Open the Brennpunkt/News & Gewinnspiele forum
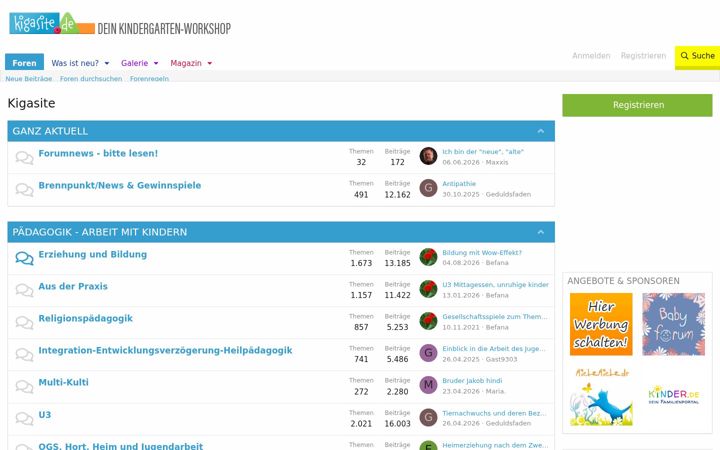The width and height of the screenshot is (720, 450). pyautogui.click(x=120, y=186)
